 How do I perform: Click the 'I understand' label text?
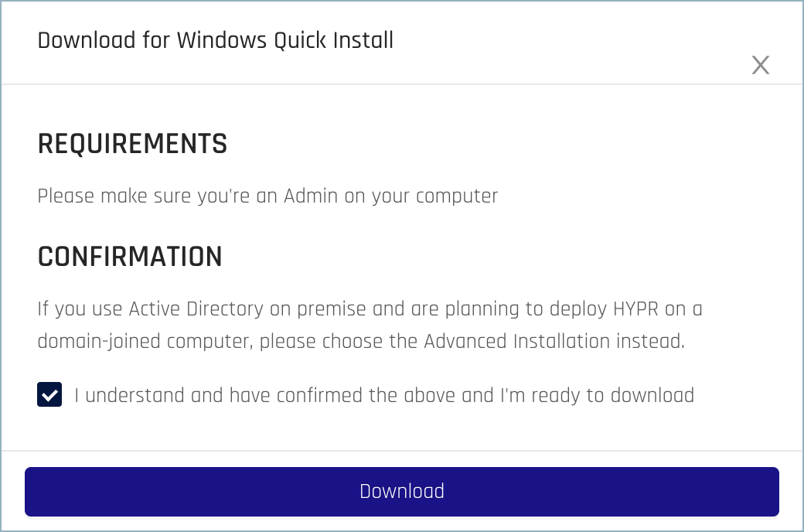click(384, 395)
